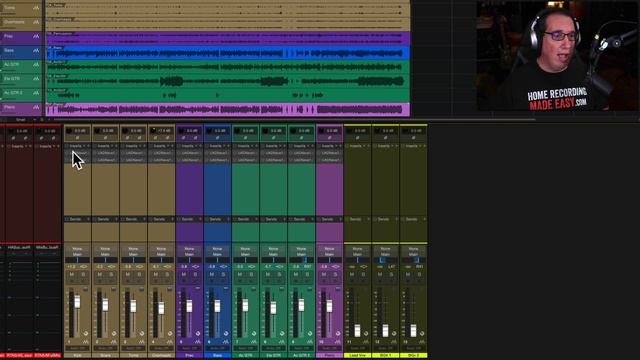Open automation mode Auto Off on Kick channel

point(78,348)
